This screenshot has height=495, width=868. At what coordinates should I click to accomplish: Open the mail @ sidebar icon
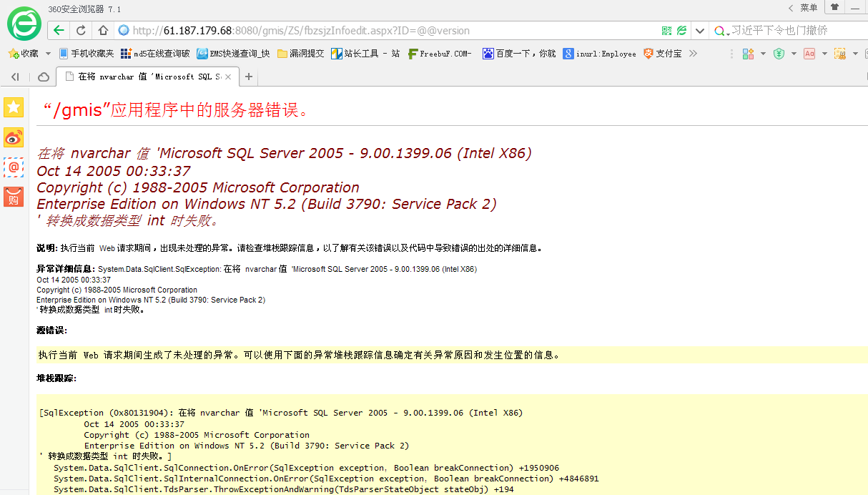pyautogui.click(x=14, y=167)
